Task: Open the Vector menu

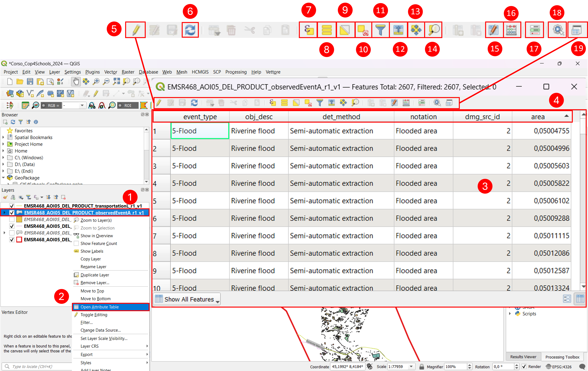Action: pyautogui.click(x=111, y=72)
